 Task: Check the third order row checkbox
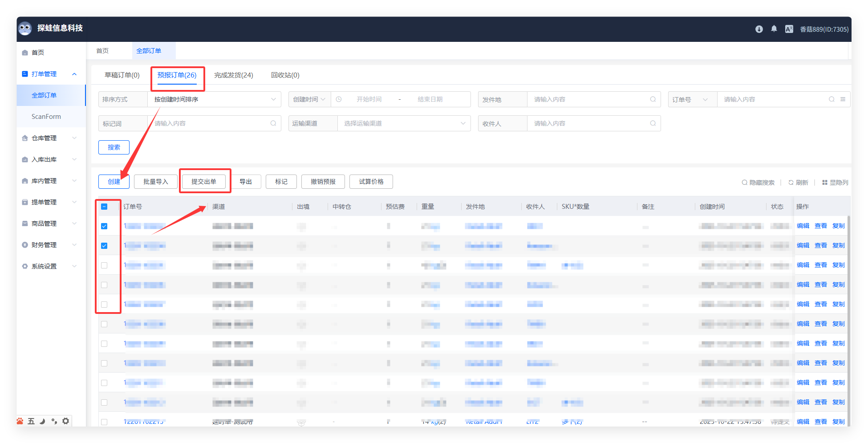click(x=104, y=265)
